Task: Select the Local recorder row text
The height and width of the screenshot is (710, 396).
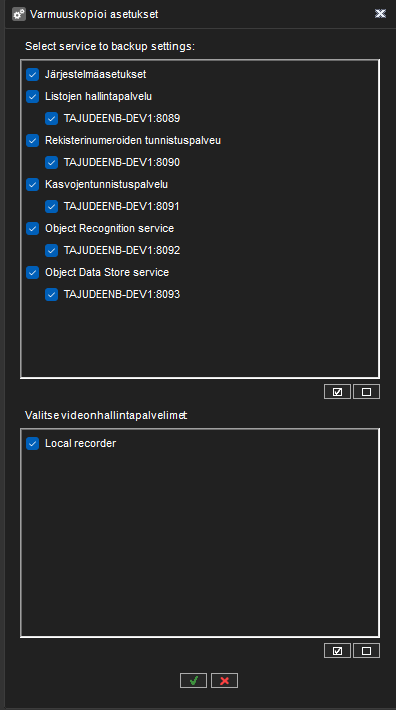Action: (81, 443)
